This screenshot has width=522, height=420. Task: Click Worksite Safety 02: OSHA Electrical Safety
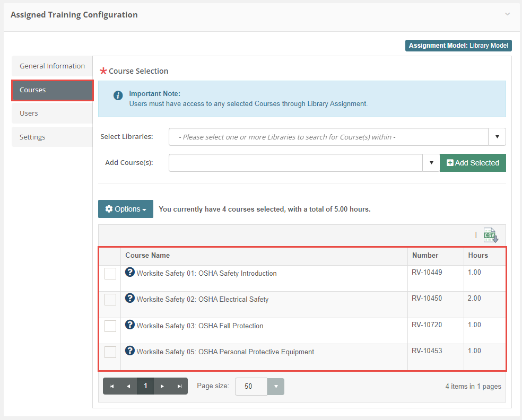tap(203, 299)
